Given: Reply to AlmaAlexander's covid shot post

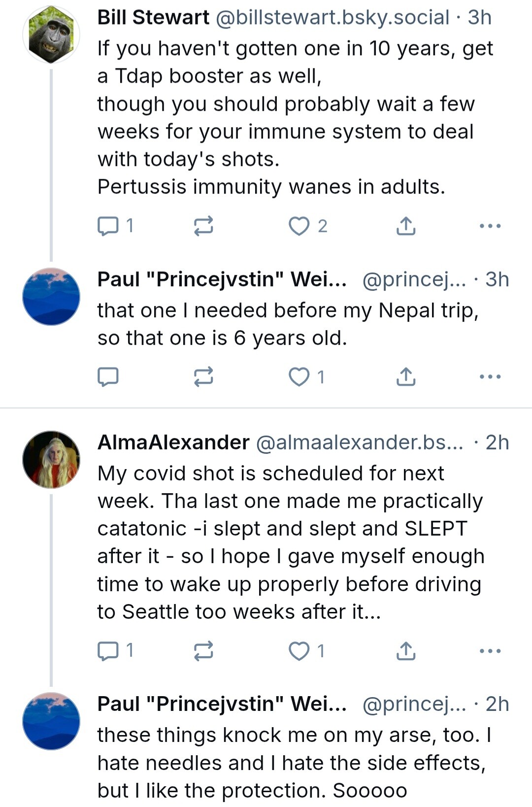Looking at the screenshot, I should coord(115,651).
